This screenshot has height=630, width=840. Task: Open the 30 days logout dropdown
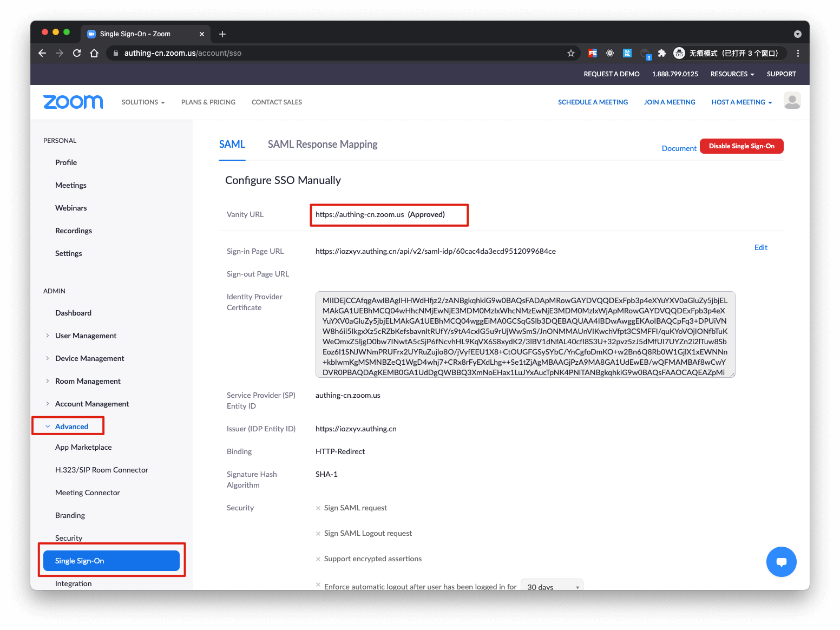click(x=552, y=586)
